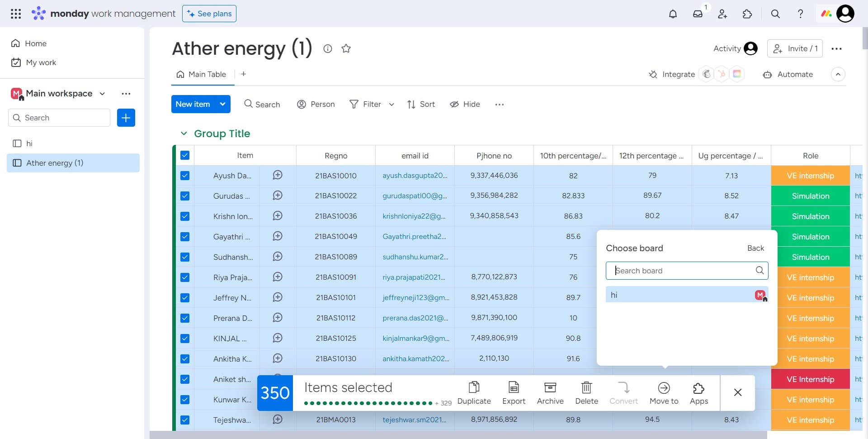The width and height of the screenshot is (868, 439).
Task: Click the See plans button
Action: [x=209, y=14]
